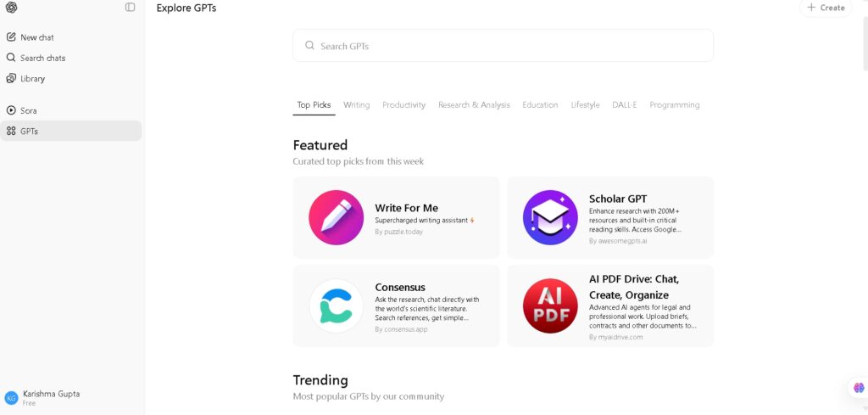Click the Scholar GPT graduation cap logo
This screenshot has width=868, height=415.
tap(550, 217)
